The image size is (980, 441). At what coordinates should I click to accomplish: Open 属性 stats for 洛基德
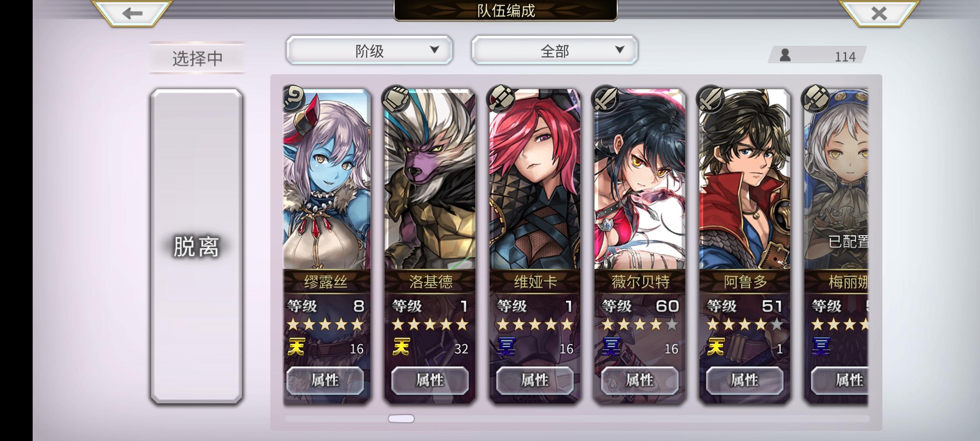(x=430, y=380)
